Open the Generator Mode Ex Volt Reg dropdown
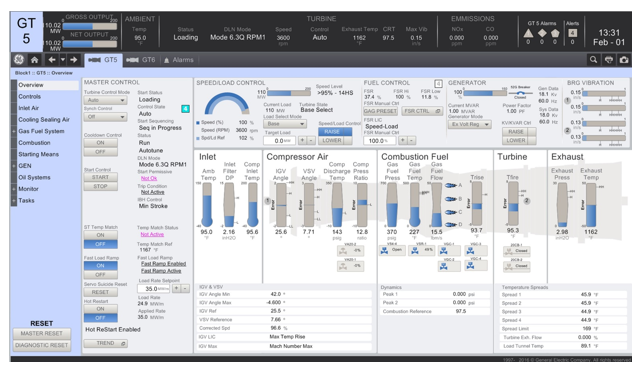Screen dimensions: 642x369 (470, 124)
